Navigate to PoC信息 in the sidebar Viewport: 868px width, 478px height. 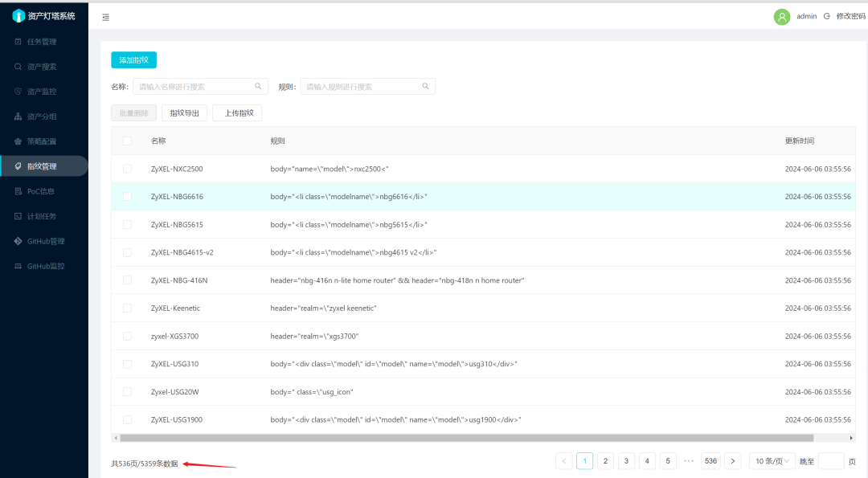(40, 191)
